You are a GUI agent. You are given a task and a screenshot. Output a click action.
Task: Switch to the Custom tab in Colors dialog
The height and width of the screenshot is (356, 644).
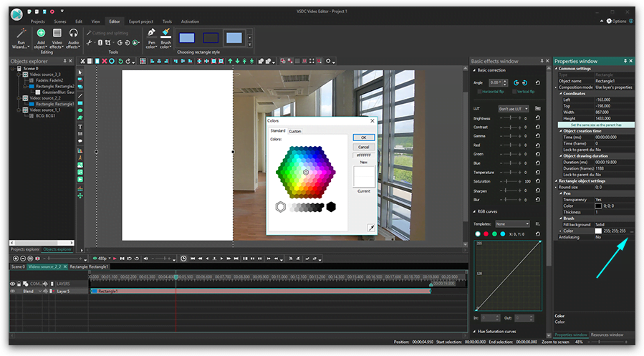[295, 131]
